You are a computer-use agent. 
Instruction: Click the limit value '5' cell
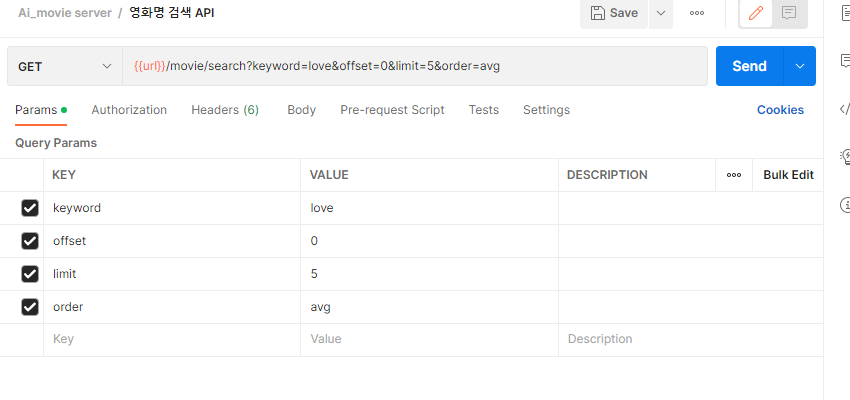[x=429, y=274]
